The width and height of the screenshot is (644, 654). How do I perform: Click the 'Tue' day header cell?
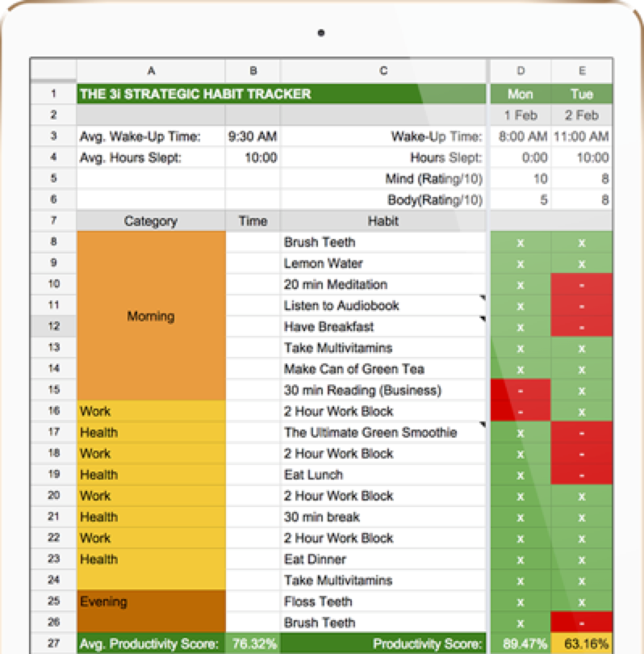582,94
